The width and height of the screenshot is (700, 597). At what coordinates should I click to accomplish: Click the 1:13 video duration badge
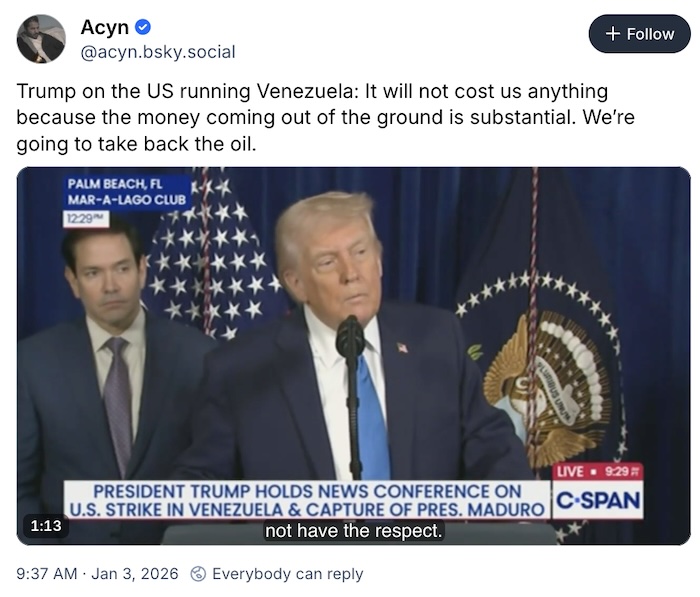tap(46, 526)
